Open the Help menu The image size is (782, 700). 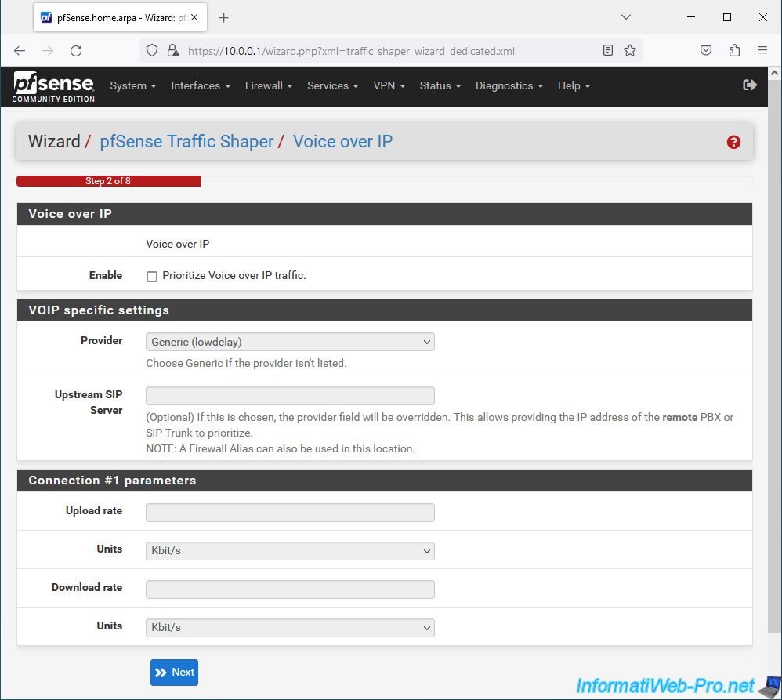point(574,85)
